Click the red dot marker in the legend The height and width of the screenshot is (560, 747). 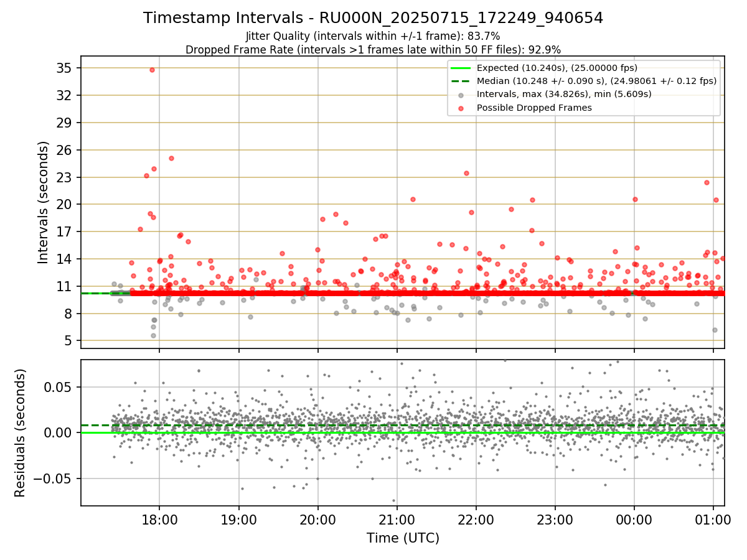click(461, 108)
